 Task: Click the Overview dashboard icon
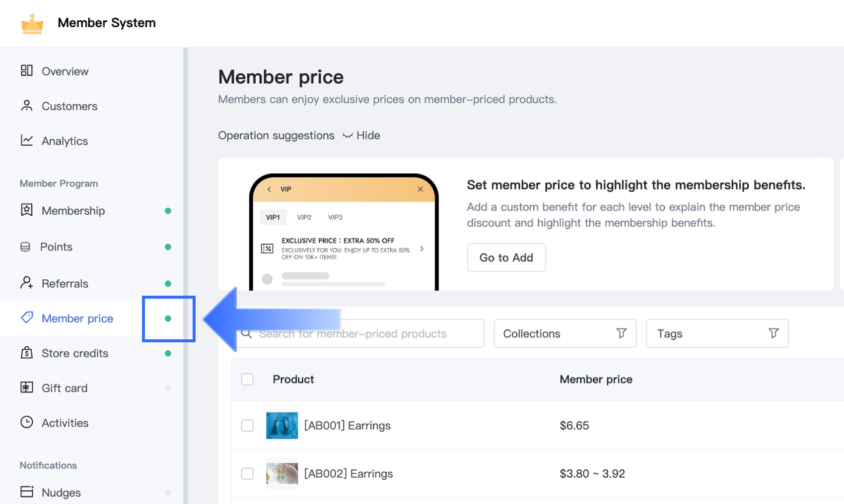tap(27, 70)
